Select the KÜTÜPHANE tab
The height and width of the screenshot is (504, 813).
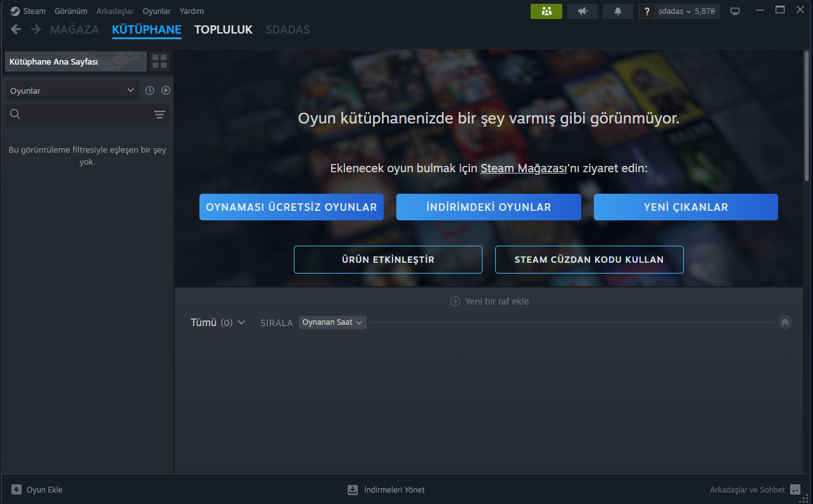tap(147, 30)
